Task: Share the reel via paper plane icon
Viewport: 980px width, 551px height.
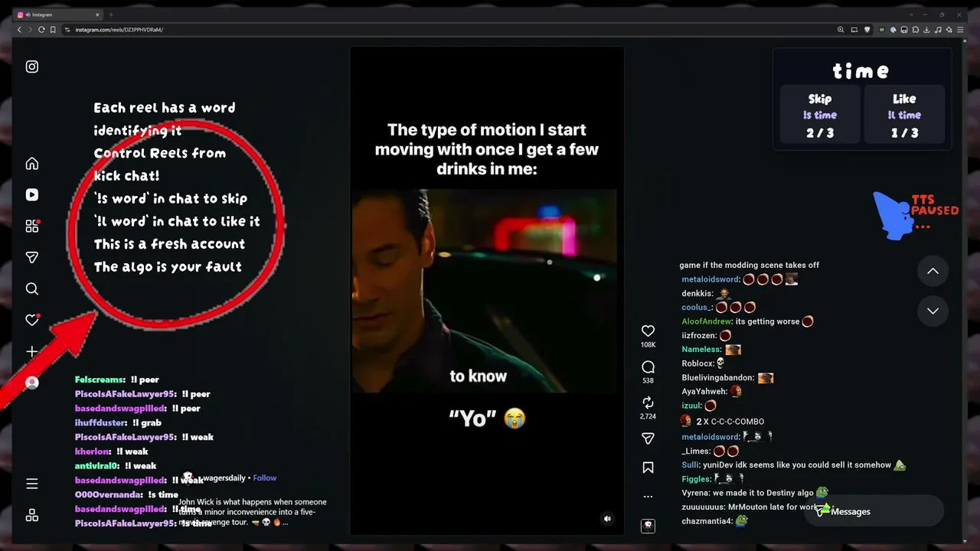Action: [648, 439]
